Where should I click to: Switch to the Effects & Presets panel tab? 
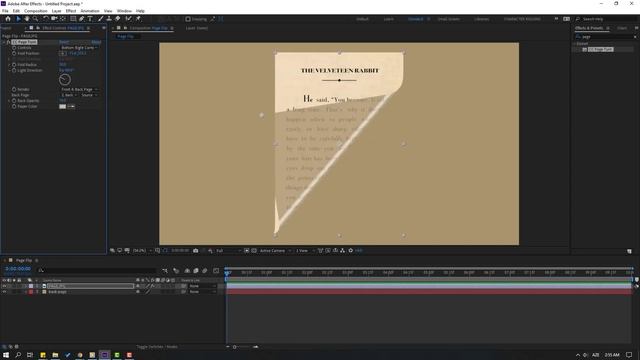point(589,28)
